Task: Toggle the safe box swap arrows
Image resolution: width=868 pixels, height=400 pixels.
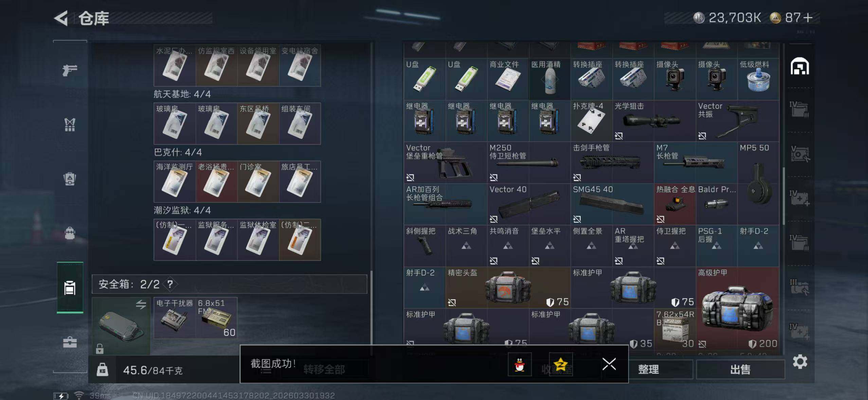Action: click(x=141, y=305)
